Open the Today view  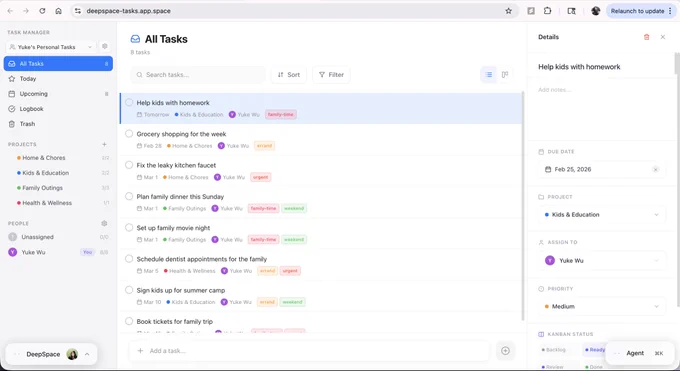(x=58, y=79)
